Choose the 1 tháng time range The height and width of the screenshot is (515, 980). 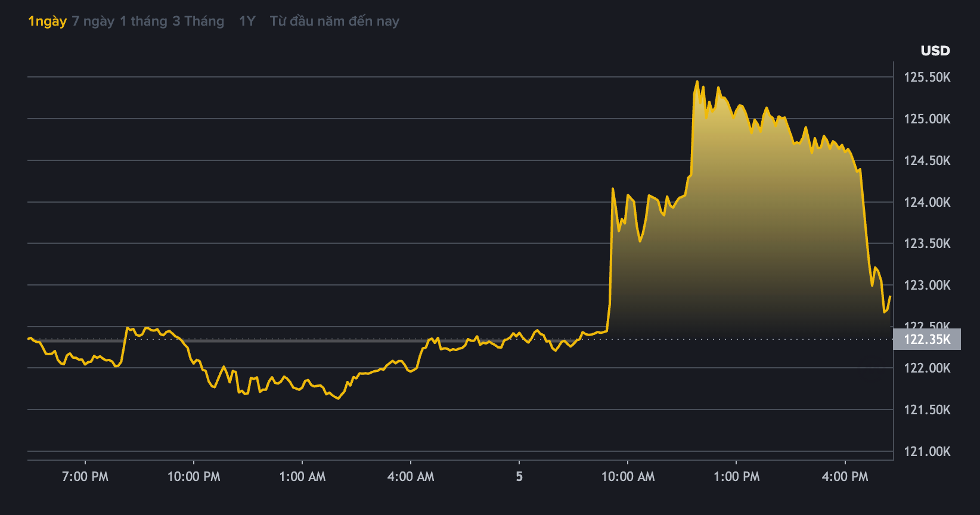pos(144,21)
